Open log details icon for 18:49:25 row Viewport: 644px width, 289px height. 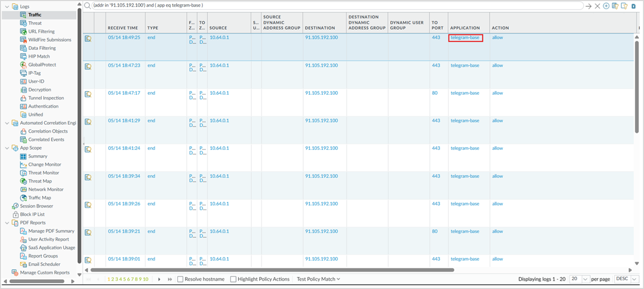(x=88, y=38)
